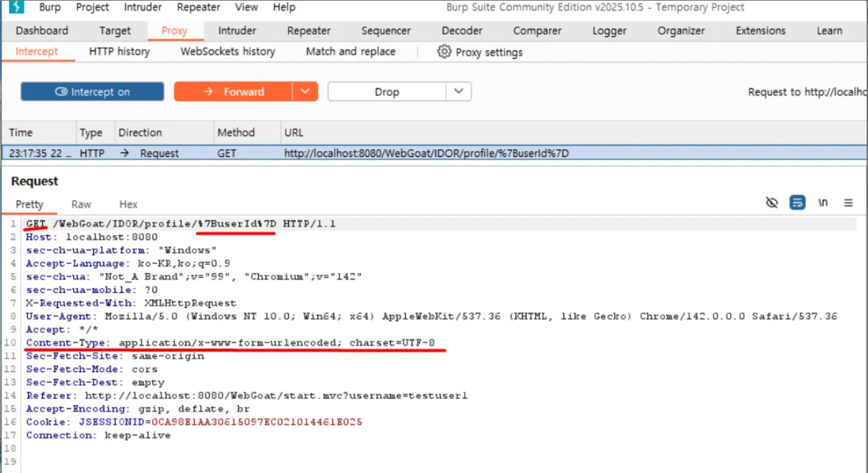868x473 pixels.
Task: Click the Drop button
Action: pos(387,92)
